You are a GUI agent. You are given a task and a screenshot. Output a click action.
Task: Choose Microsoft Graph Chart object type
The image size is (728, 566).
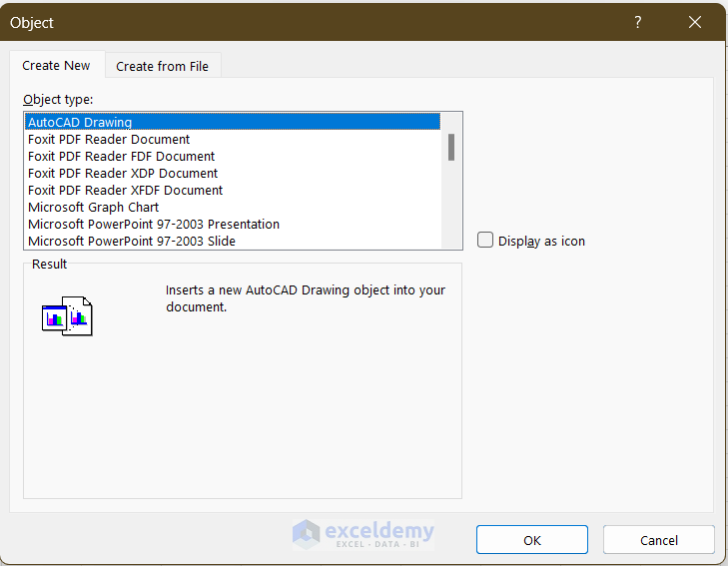click(233, 207)
